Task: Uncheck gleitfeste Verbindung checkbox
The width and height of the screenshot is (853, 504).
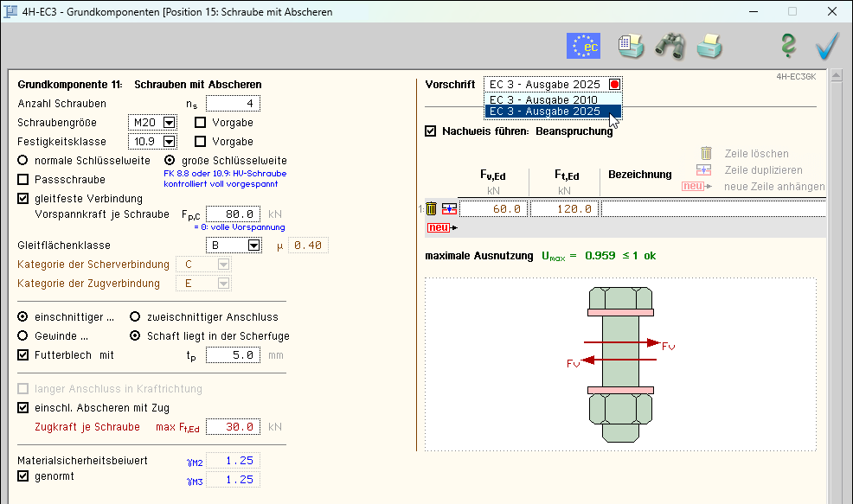Action: click(23, 197)
